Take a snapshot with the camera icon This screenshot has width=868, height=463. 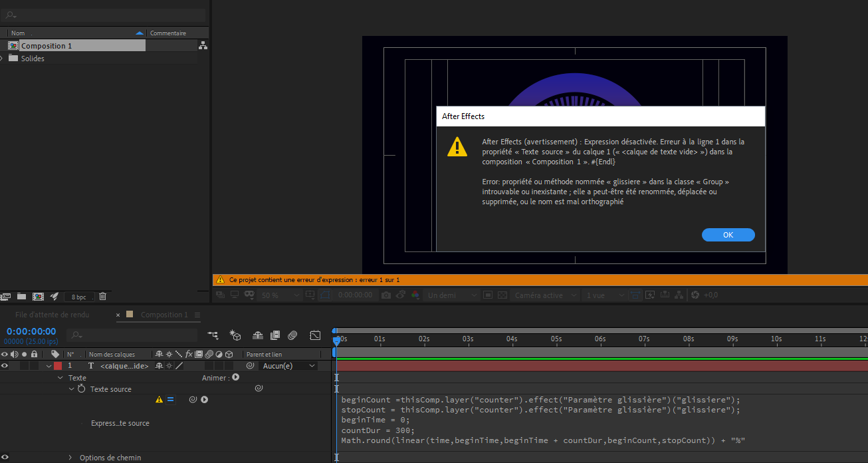coord(386,295)
